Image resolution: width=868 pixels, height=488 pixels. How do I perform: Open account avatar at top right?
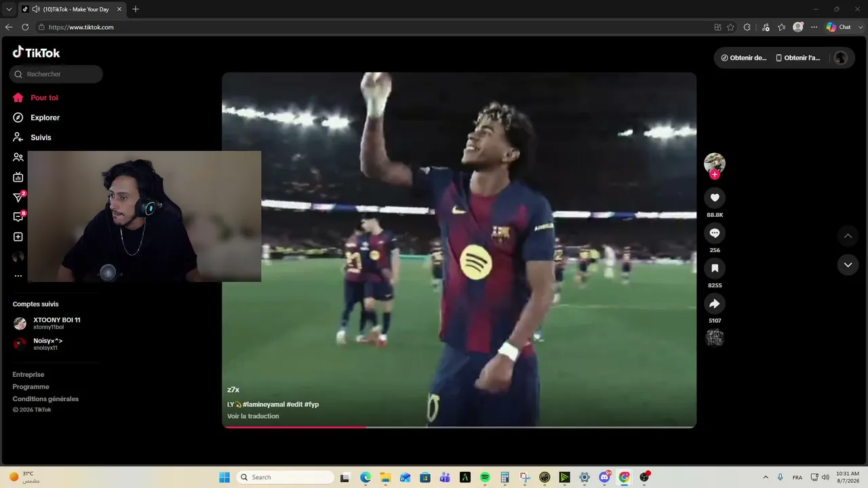tap(841, 58)
